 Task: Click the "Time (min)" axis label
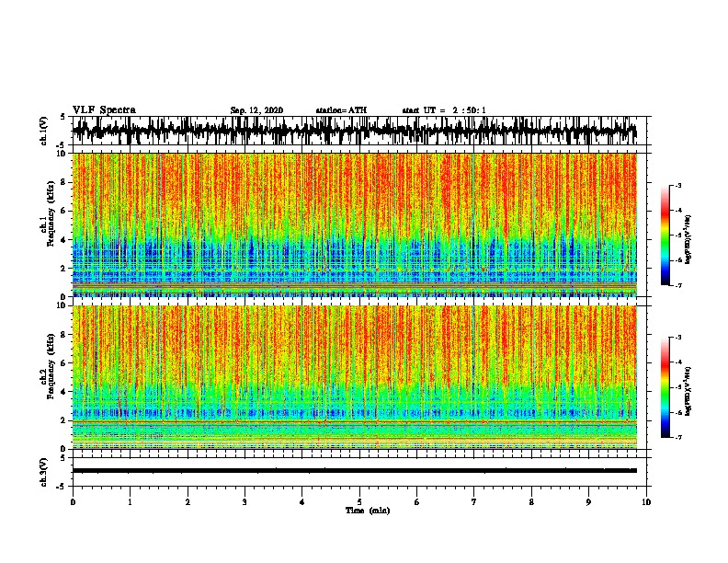368,511
